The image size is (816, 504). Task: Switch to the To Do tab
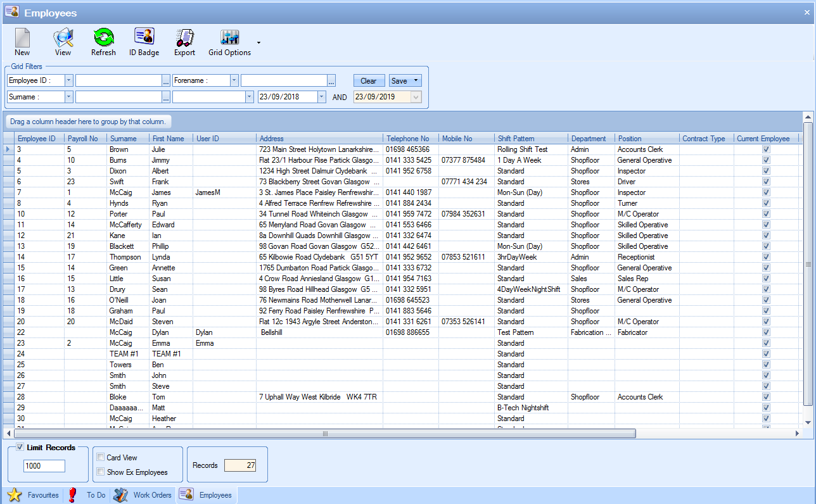96,495
